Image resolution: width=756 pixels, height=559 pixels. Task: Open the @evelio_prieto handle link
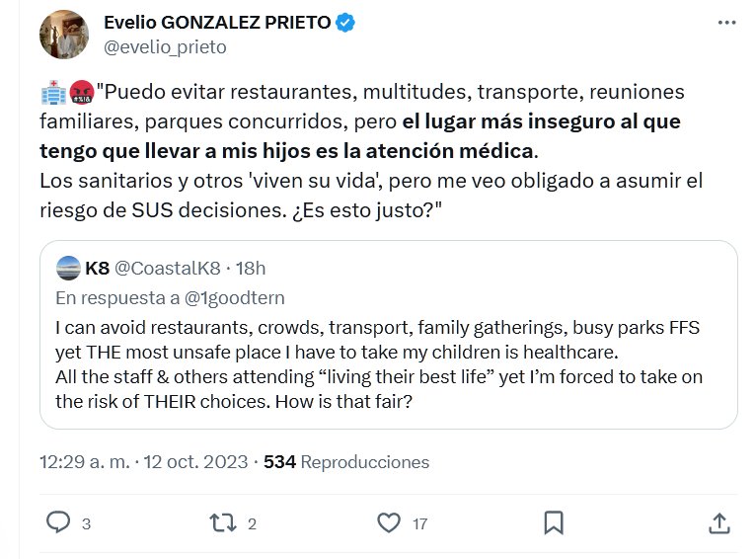pos(165,46)
